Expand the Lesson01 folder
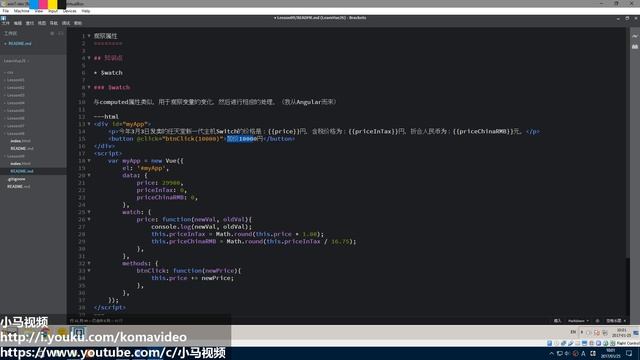640x360 pixels. point(15,80)
